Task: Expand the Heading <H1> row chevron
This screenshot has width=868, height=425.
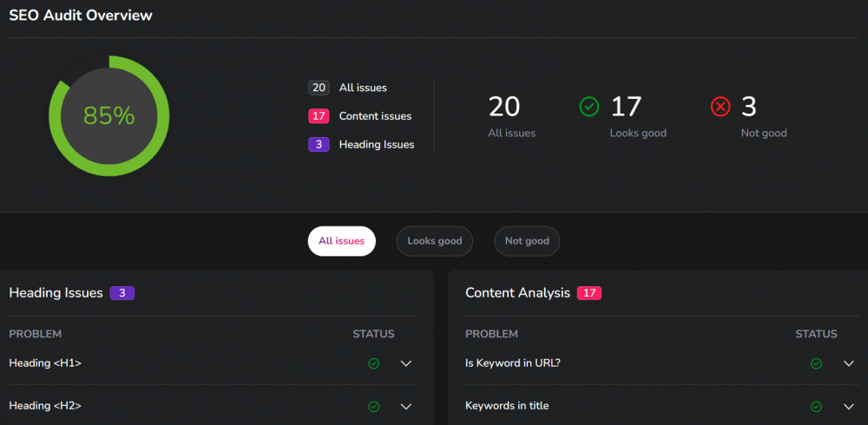Action: click(x=406, y=363)
